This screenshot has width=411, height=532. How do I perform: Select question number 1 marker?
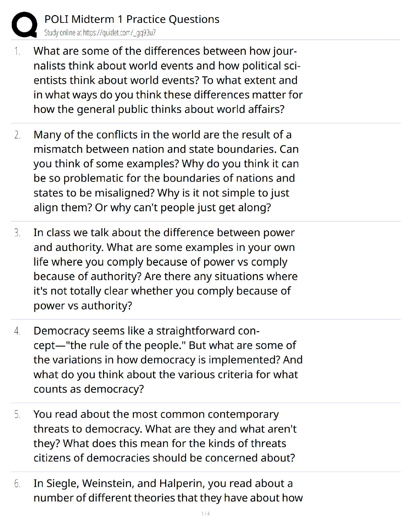coord(17,51)
